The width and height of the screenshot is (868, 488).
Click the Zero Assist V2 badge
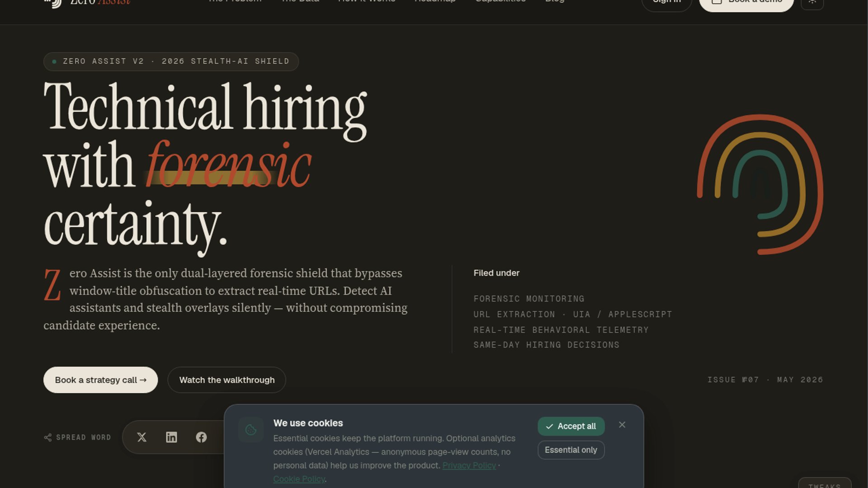pyautogui.click(x=171, y=61)
